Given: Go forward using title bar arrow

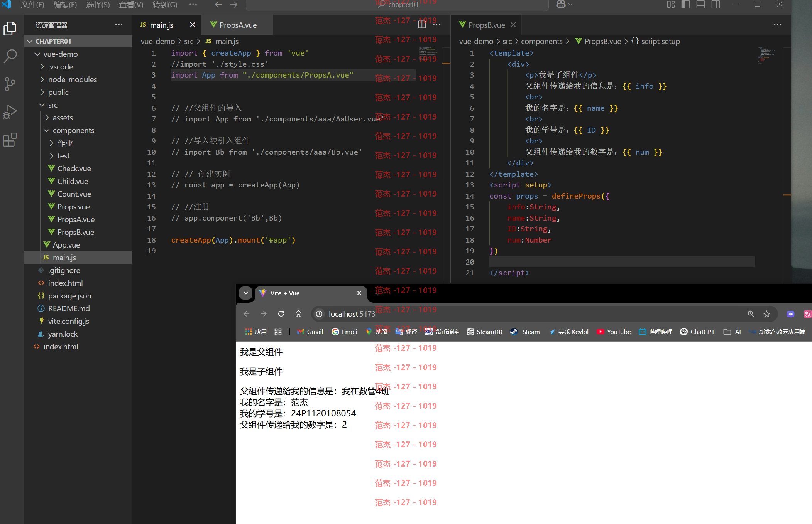Looking at the screenshot, I should click(x=234, y=4).
